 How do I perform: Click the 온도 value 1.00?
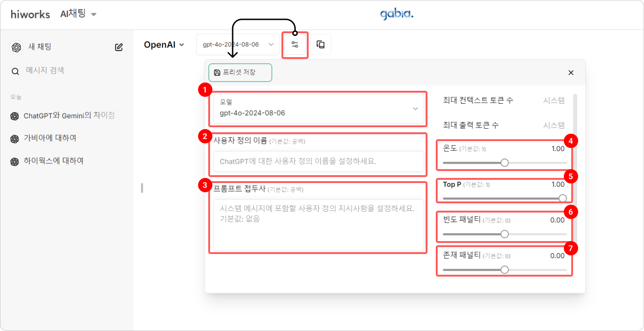click(558, 148)
